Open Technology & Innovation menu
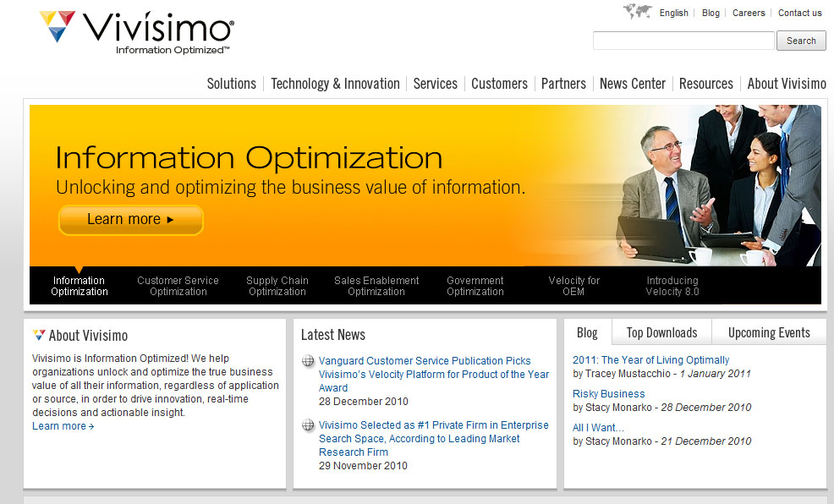This screenshot has height=504, width=834. (x=335, y=84)
